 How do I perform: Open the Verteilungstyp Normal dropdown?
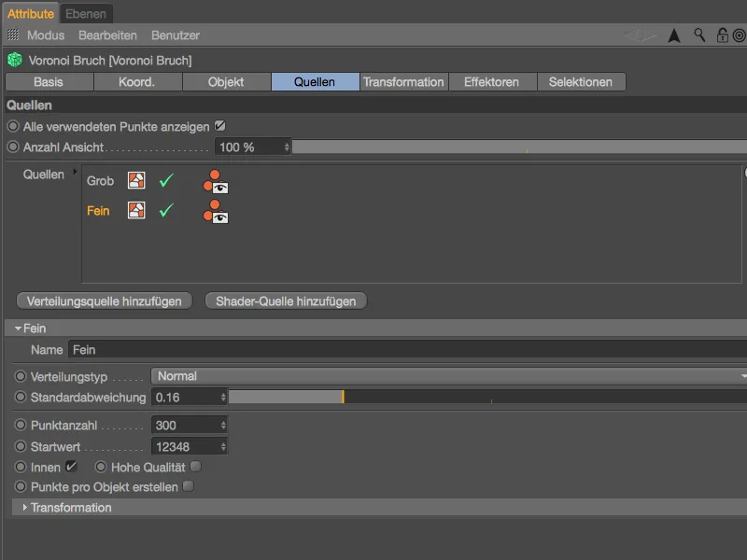tap(449, 376)
